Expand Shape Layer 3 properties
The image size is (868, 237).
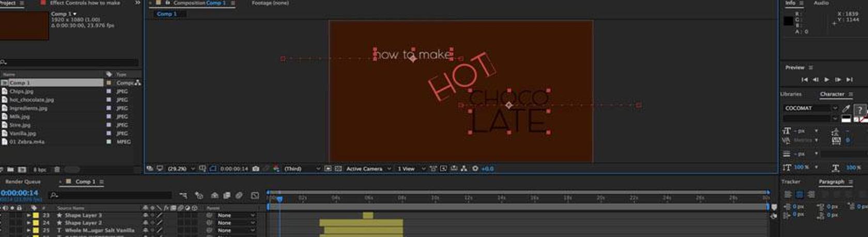(x=28, y=215)
